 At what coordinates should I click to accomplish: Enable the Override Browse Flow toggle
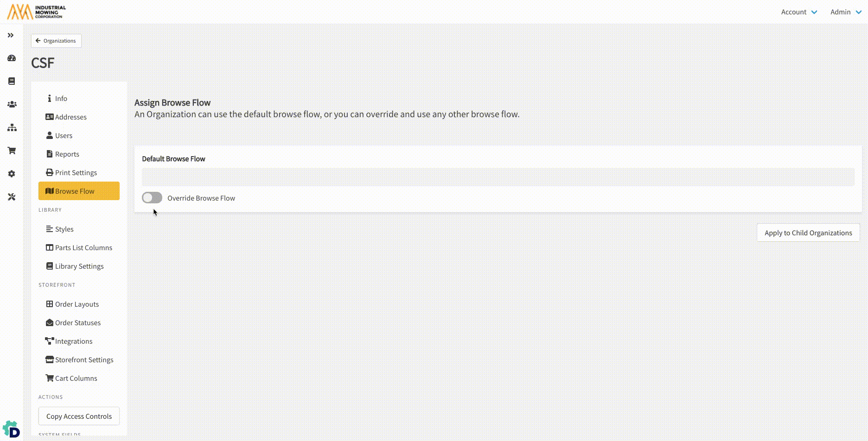tap(152, 198)
